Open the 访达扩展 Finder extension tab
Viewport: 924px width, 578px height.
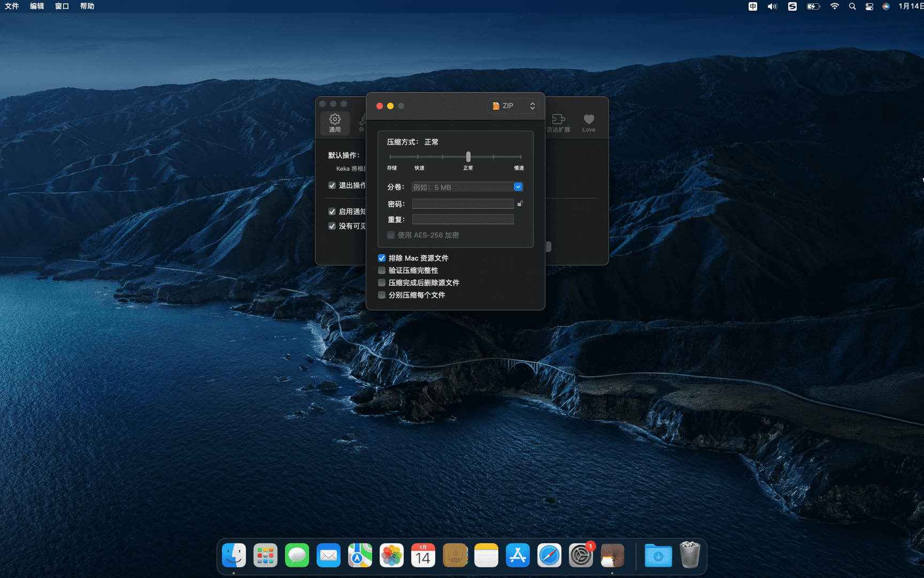(558, 123)
